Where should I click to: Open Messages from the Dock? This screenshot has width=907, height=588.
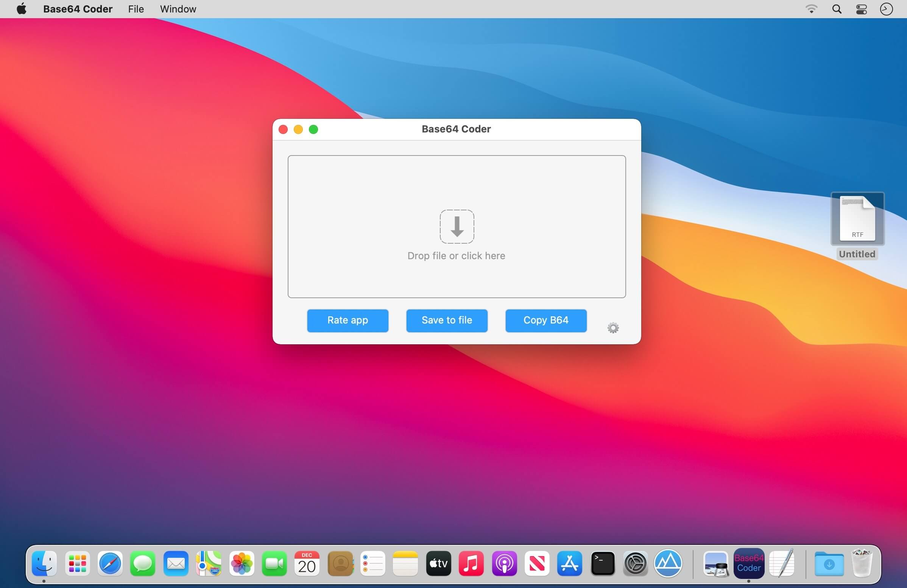point(143,563)
